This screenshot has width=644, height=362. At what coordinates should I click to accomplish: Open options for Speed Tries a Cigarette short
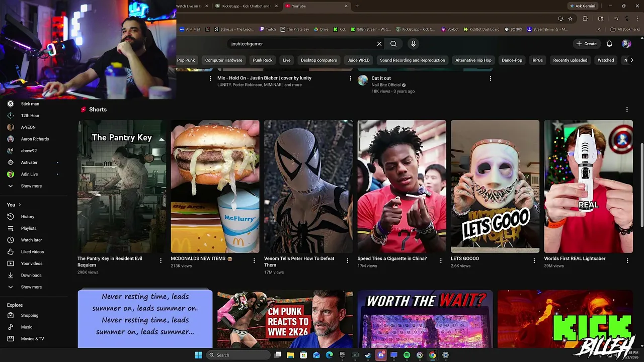pos(441,260)
